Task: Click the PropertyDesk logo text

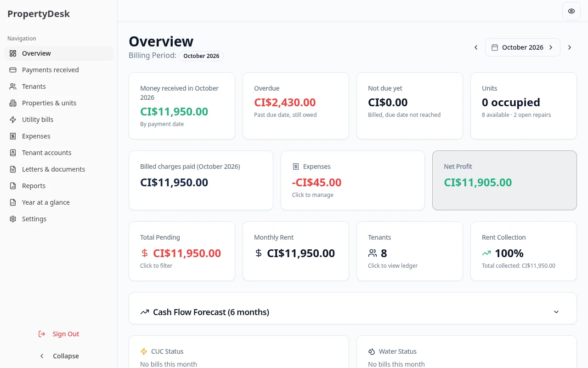Action: coord(39,14)
